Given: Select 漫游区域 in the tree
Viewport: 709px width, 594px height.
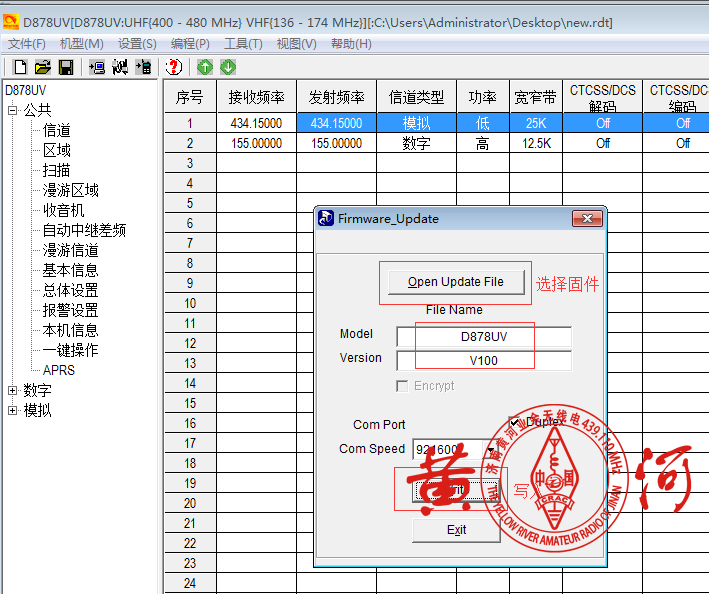Looking at the screenshot, I should tap(71, 190).
